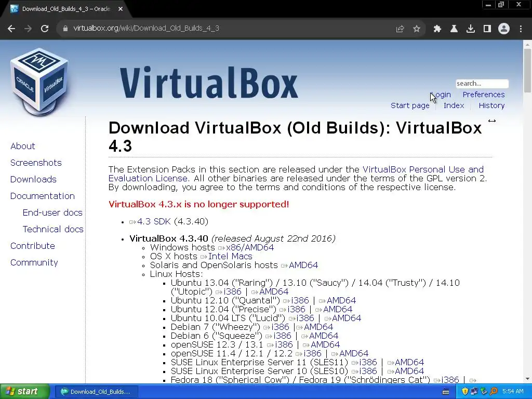Open the Chrome three-dot menu
The height and width of the screenshot is (399, 532).
pos(521,29)
